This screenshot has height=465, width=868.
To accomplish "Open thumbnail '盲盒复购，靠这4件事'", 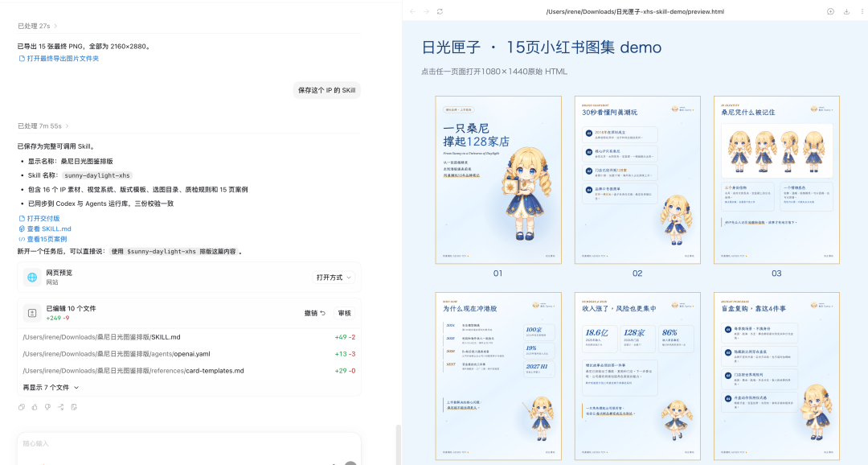I will [x=776, y=377].
